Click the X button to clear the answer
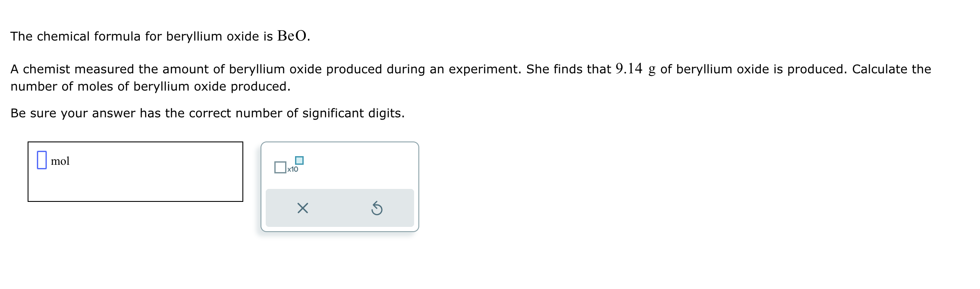The height and width of the screenshot is (289, 980). [302, 208]
